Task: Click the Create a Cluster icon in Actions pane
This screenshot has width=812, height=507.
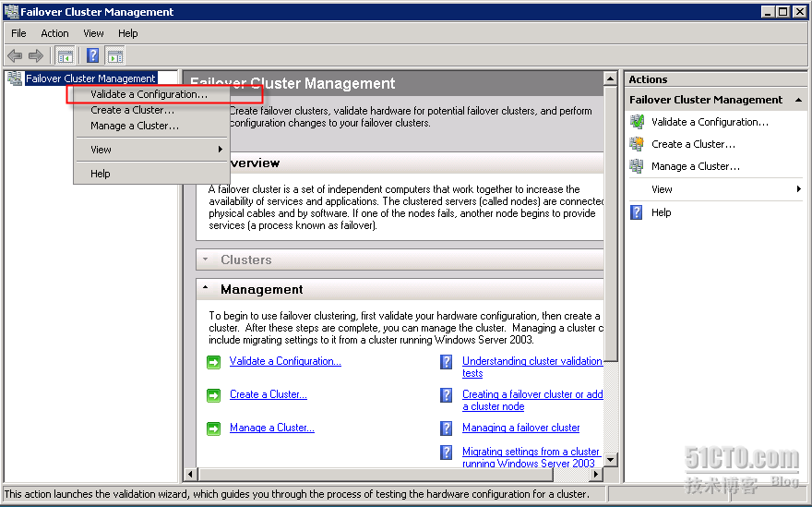Action: pyautogui.click(x=637, y=144)
